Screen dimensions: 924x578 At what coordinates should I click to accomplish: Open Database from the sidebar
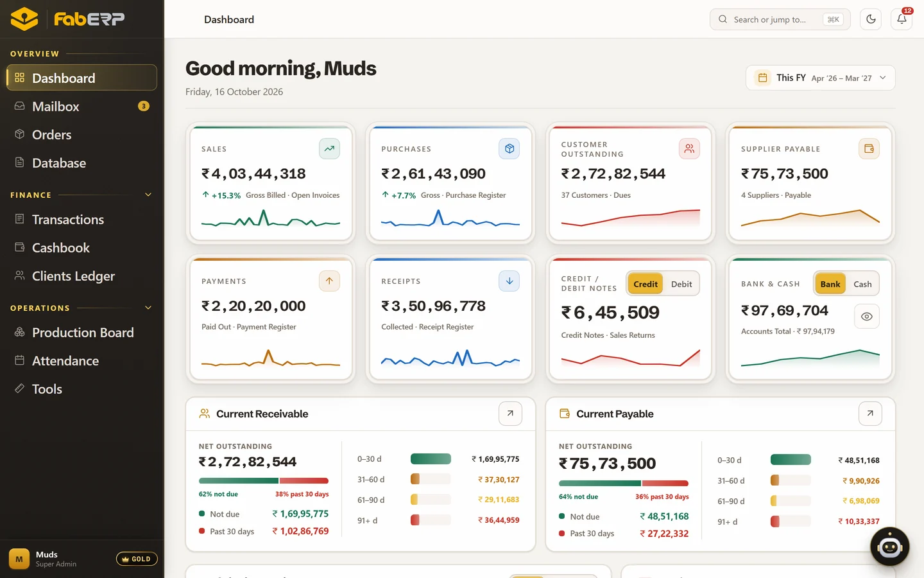81,162
